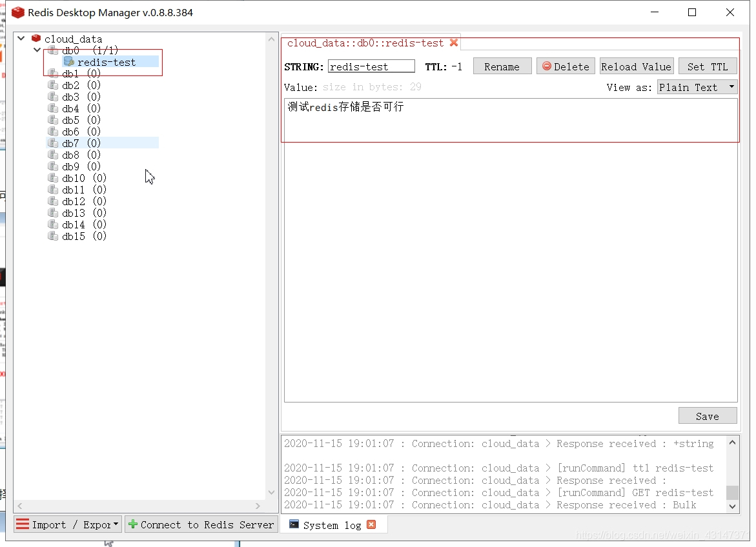Click the db0 database icon

53,50
